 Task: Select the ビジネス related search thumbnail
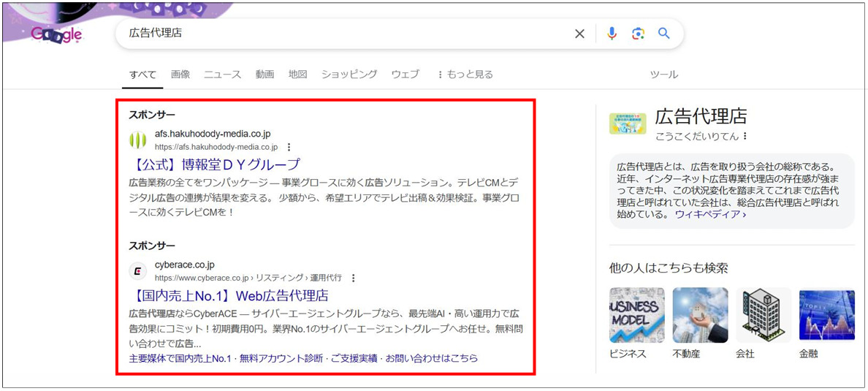pyautogui.click(x=636, y=315)
